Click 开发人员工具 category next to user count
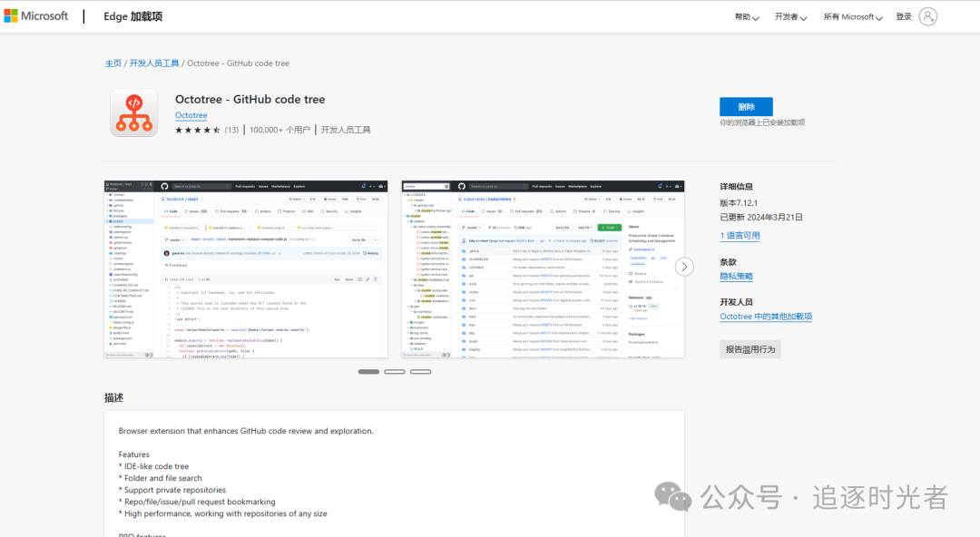The image size is (980, 537). point(346,130)
